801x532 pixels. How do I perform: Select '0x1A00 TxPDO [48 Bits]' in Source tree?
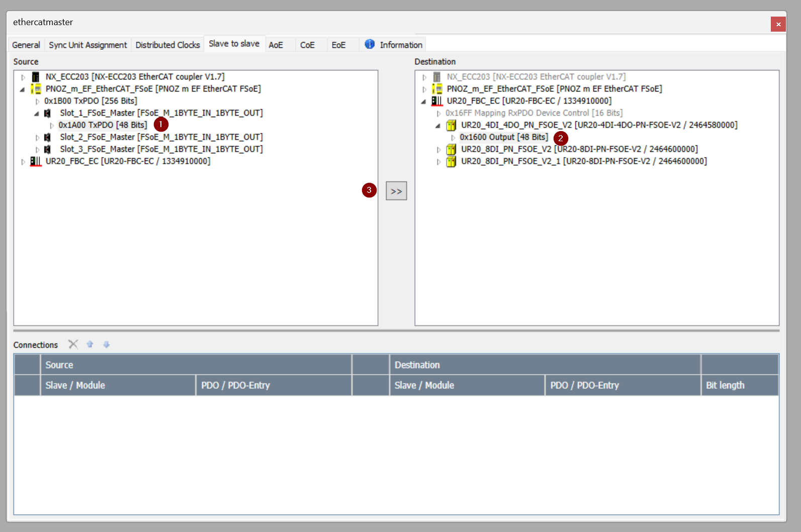click(x=103, y=125)
